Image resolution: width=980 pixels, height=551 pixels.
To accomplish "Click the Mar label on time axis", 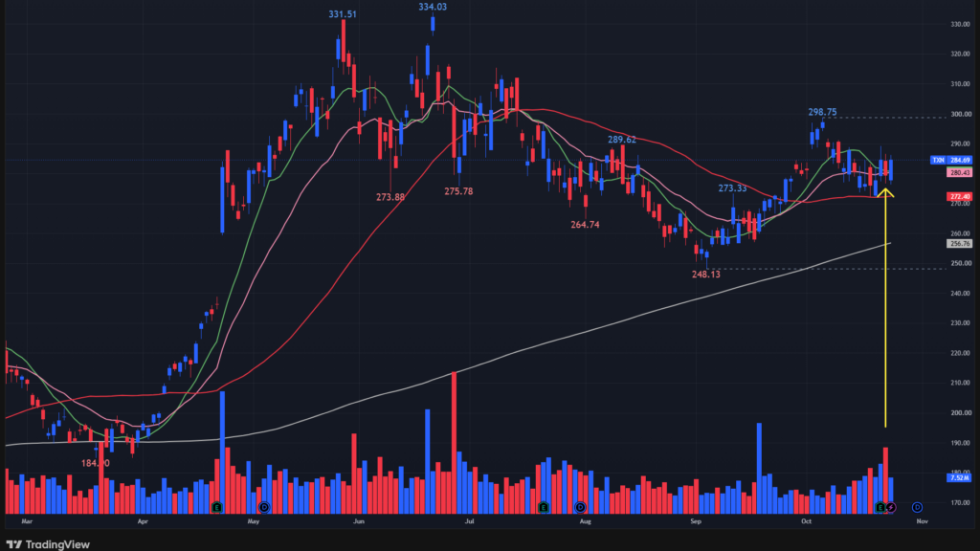I will 26,521.
